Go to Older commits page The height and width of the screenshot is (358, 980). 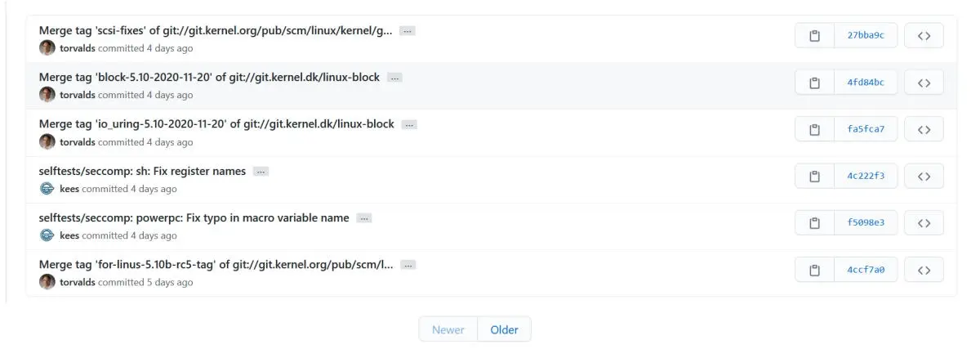coord(504,329)
